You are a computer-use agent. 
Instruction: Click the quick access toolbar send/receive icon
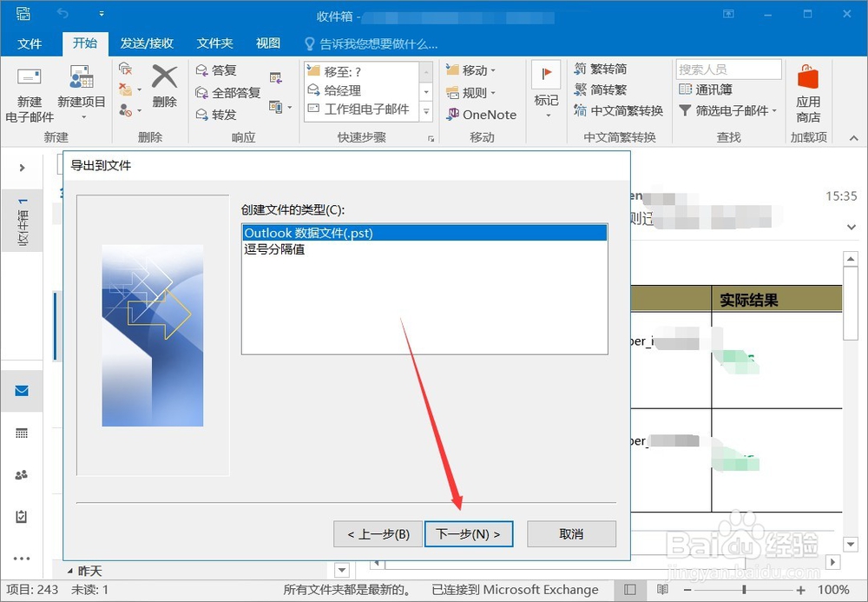23,14
